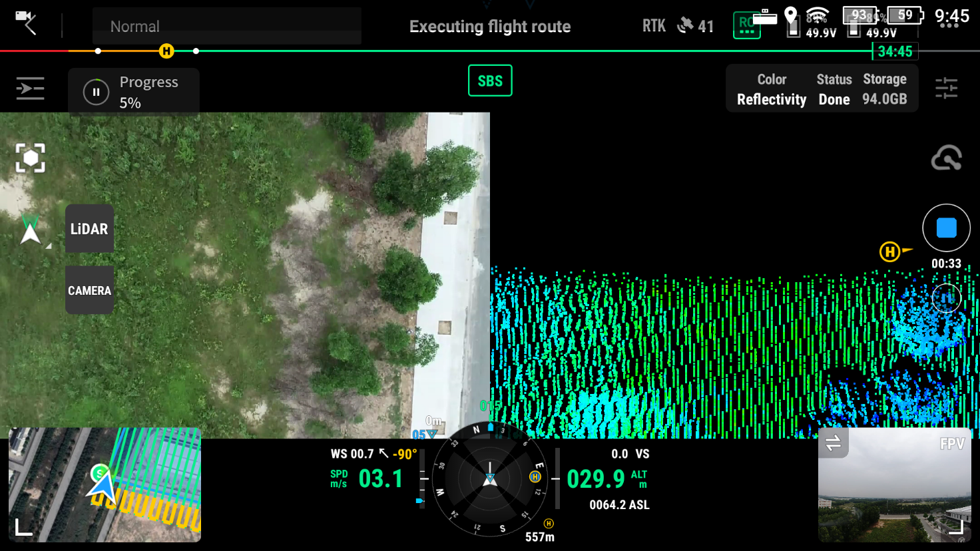
Task: Tap the 0064.2 ASL value
Action: [x=619, y=505]
